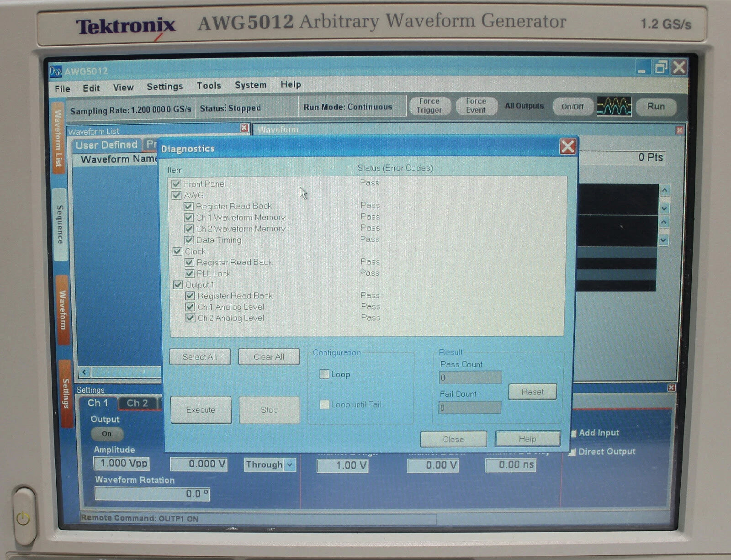Open the Help menu
Screen dimensions: 731x560
pos(291,85)
